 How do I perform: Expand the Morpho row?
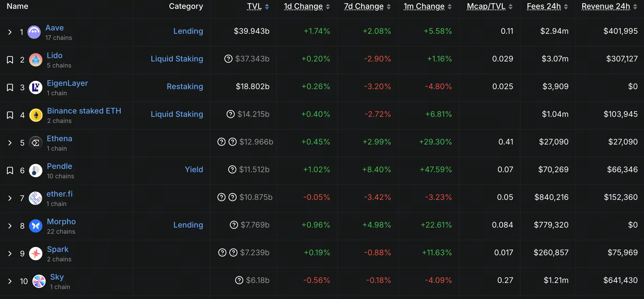[10, 226]
